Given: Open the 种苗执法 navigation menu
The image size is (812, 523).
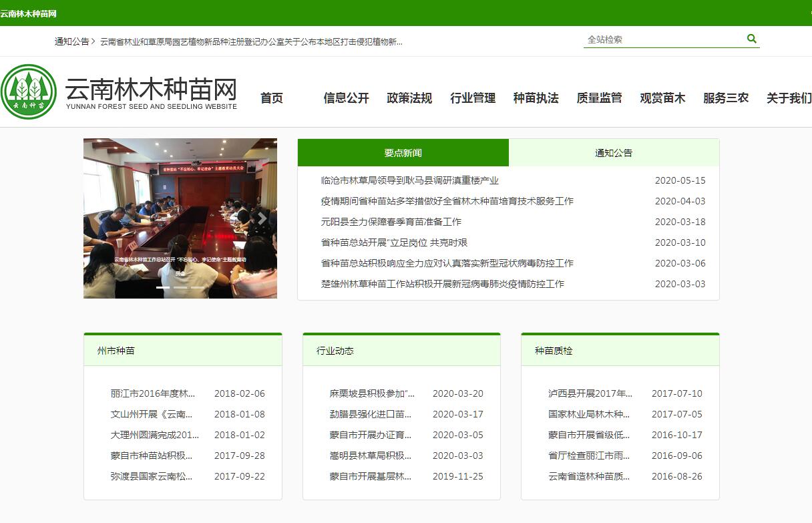Looking at the screenshot, I should (536, 98).
